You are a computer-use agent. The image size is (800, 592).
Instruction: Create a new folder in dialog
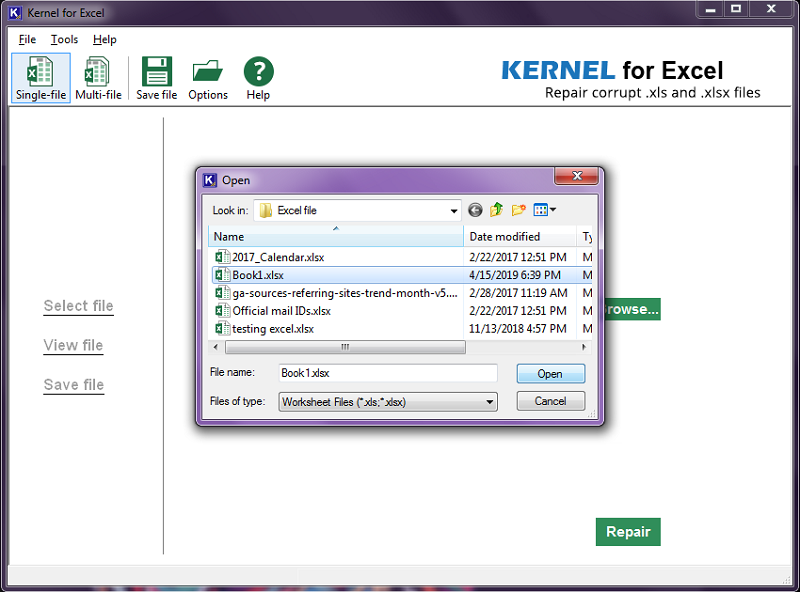pyautogui.click(x=518, y=210)
